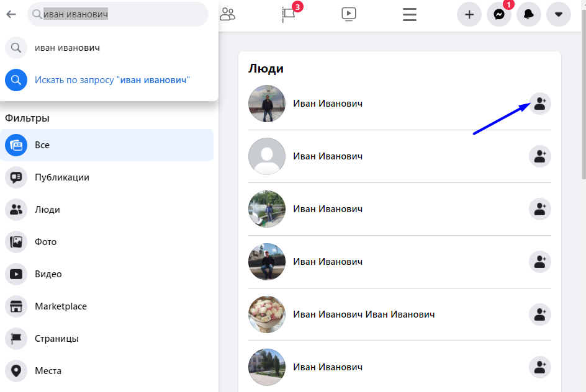Click the plus Create button

click(469, 14)
